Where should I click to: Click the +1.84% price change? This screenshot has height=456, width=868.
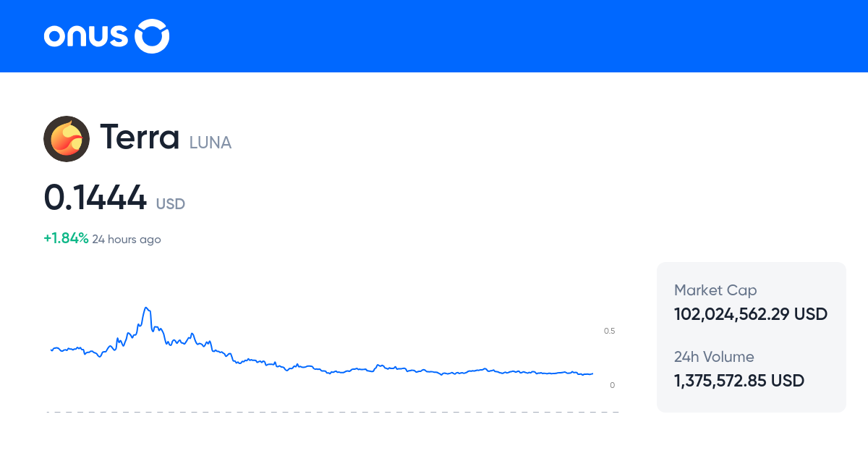coord(66,238)
